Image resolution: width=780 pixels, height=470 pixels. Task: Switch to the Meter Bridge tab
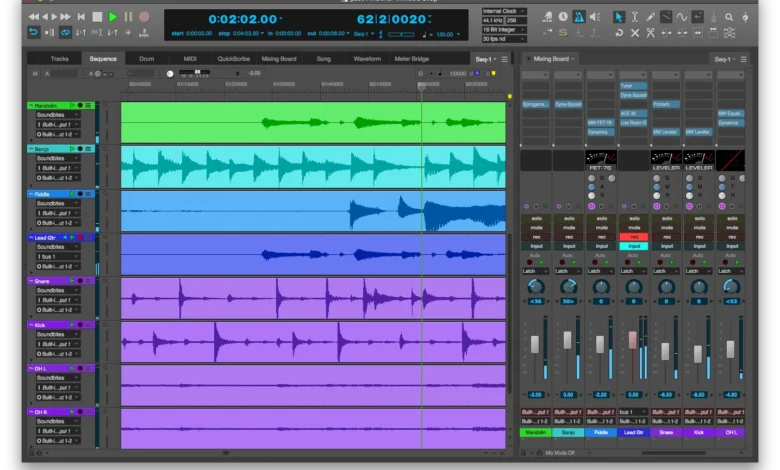click(x=411, y=59)
